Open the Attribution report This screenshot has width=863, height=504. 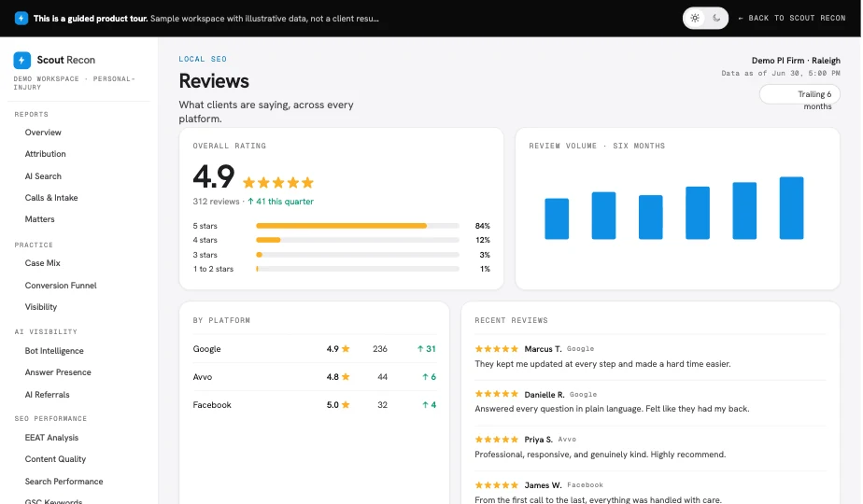(x=45, y=154)
